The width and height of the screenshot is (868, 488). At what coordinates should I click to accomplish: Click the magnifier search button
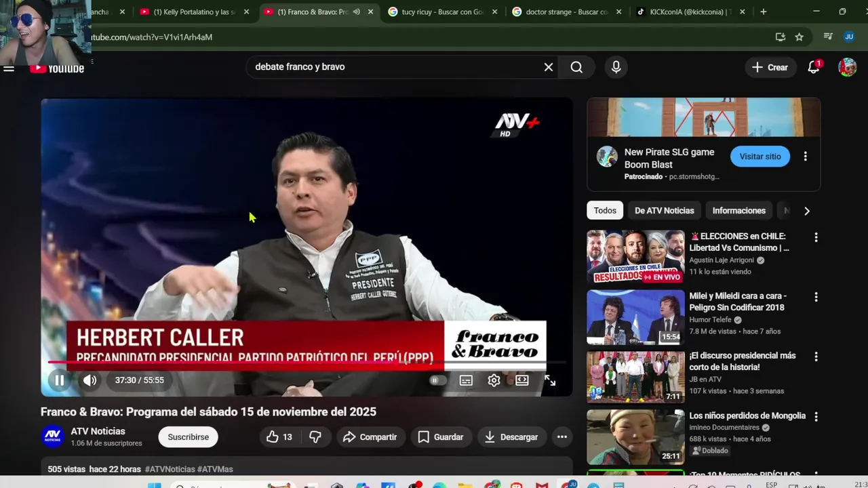(x=576, y=67)
